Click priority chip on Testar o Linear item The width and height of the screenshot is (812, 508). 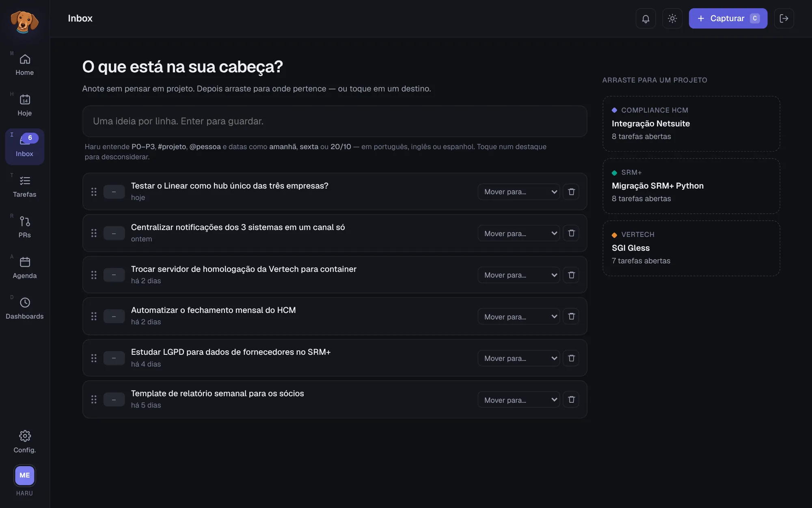[114, 192]
